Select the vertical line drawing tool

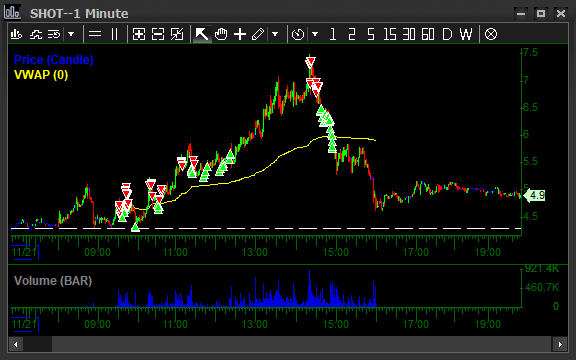[114, 35]
